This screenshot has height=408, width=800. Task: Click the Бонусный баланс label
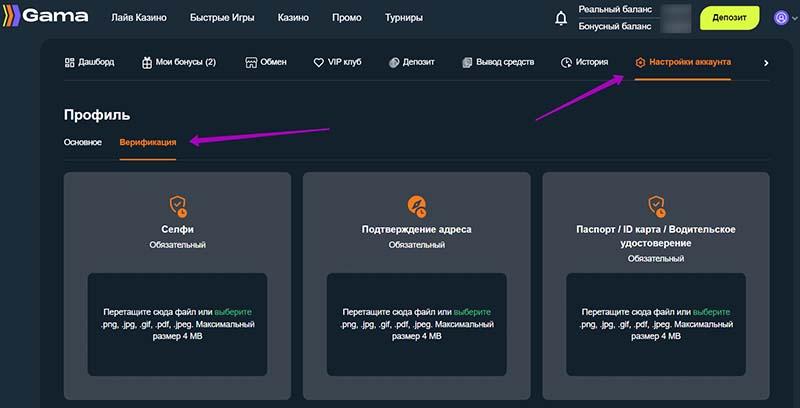(x=615, y=27)
